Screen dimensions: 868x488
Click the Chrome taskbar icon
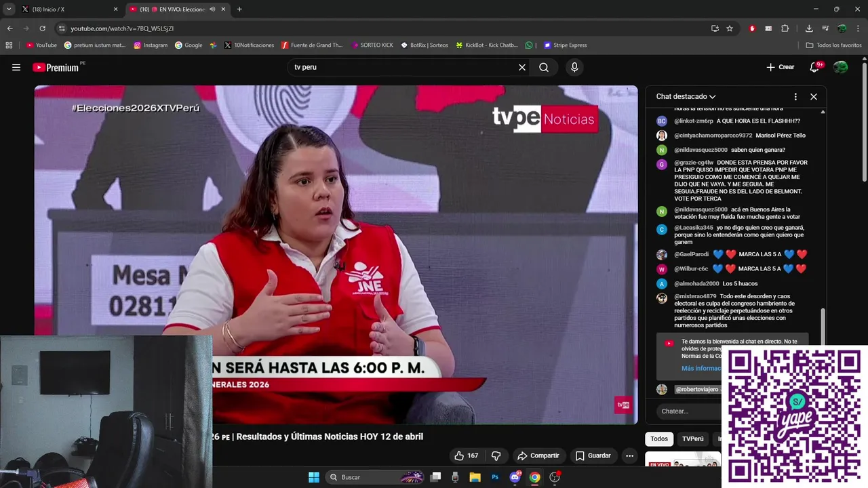[x=535, y=477]
